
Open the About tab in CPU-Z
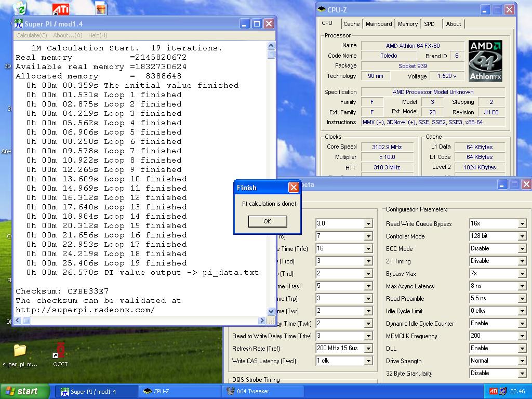pos(453,24)
